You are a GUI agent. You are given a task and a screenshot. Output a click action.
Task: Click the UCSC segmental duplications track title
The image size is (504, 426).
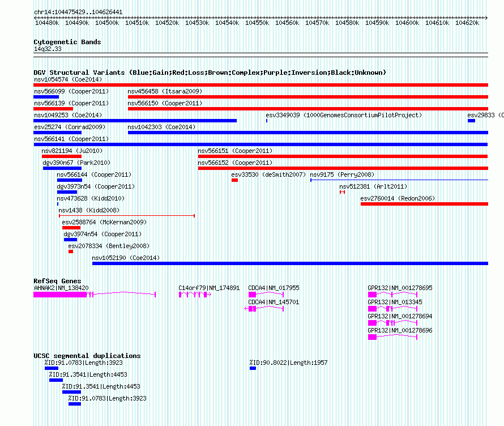(87, 356)
